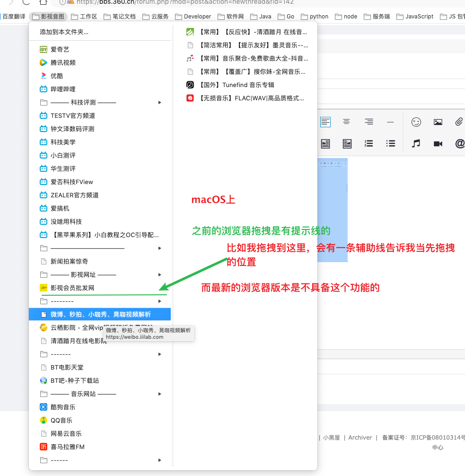Viewport: 465px width, 476px height.
Task: Open 黑苹果系列 OC引导 bookmark
Action: [x=100, y=235]
